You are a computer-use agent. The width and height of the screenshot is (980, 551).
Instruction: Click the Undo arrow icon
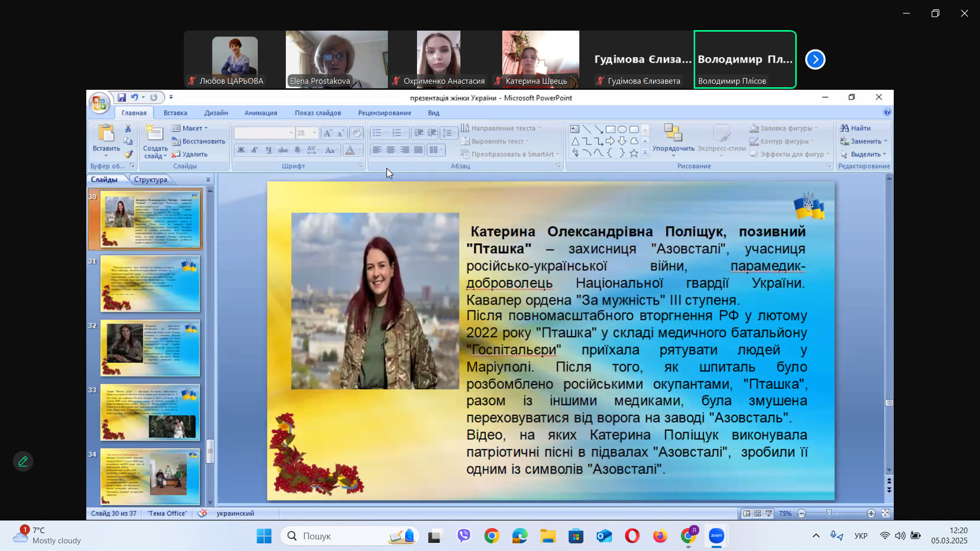pyautogui.click(x=134, y=97)
